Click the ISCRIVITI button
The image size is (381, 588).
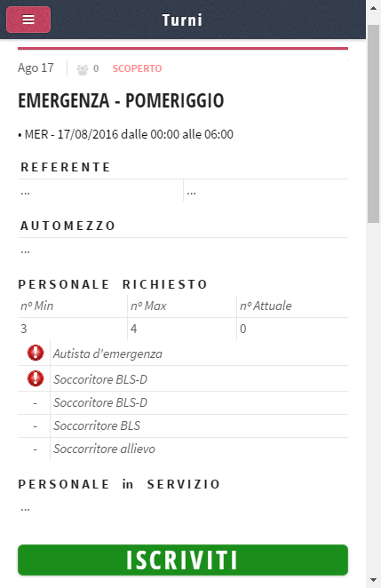tap(183, 560)
